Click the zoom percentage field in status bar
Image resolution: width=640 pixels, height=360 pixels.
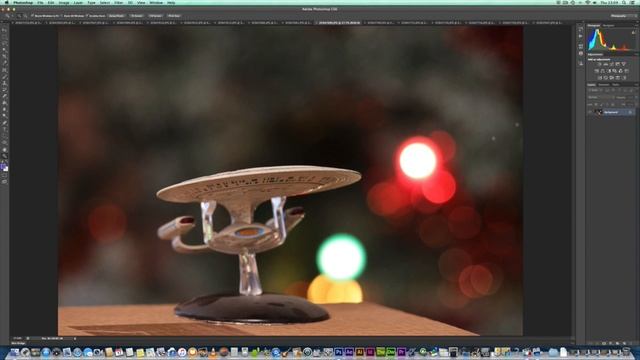point(17,338)
